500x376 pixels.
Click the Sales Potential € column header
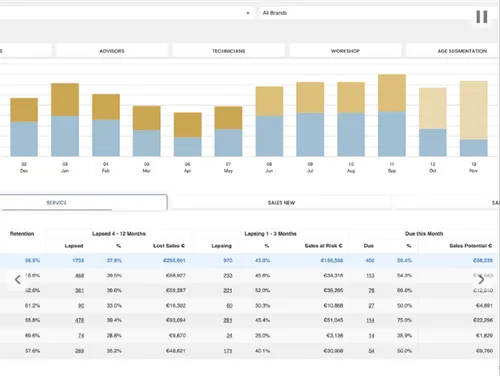coord(471,246)
